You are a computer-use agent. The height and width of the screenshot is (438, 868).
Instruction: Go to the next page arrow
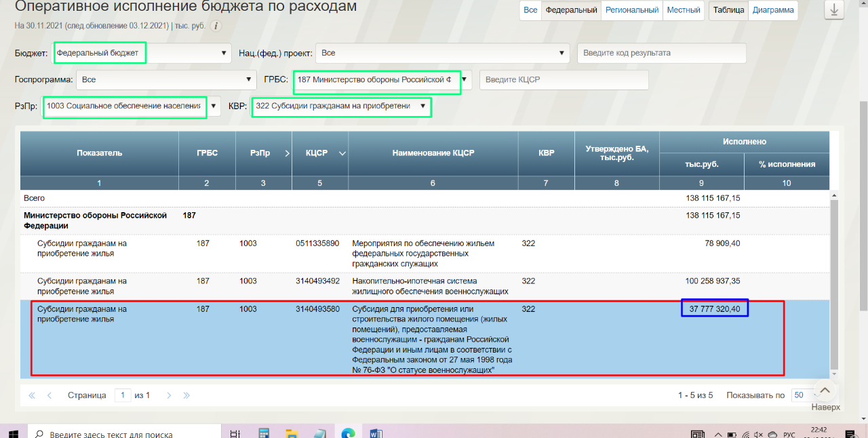(169, 395)
